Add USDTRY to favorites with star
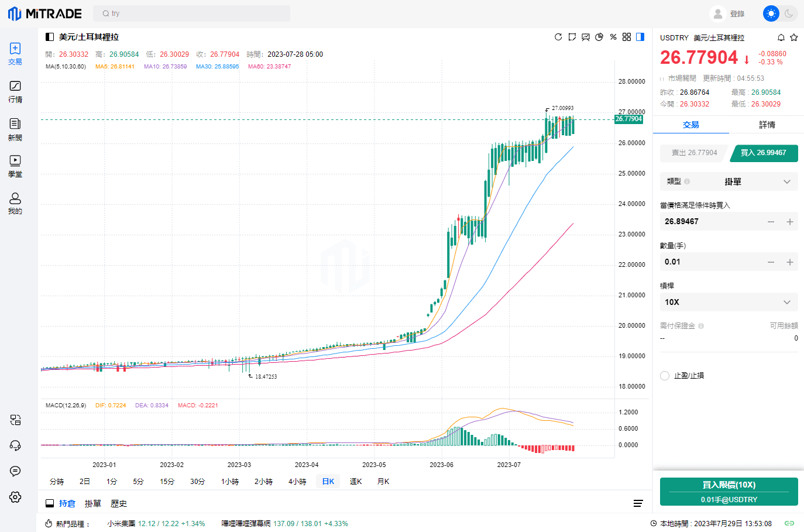This screenshot has width=804, height=532. 794,37
